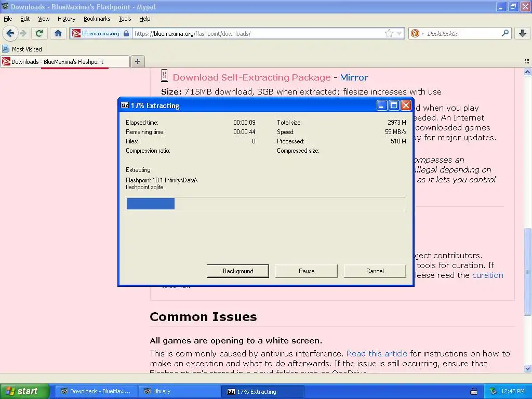
Task: Click the extraction progress bar
Action: pyautogui.click(x=265, y=204)
